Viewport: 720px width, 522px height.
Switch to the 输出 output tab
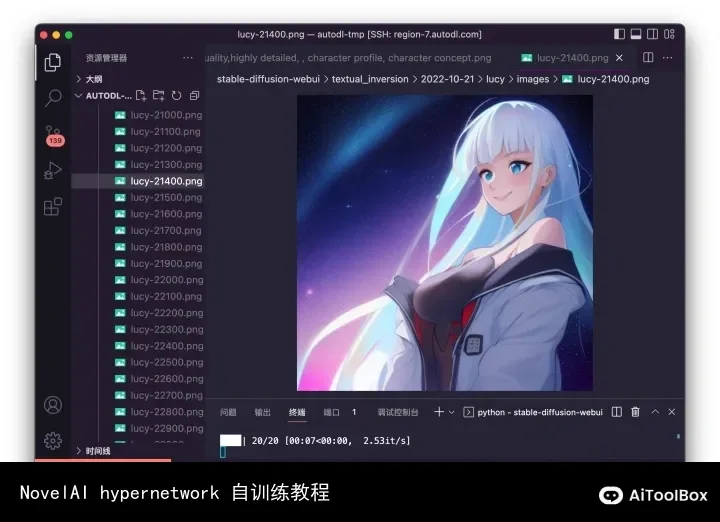(x=263, y=412)
